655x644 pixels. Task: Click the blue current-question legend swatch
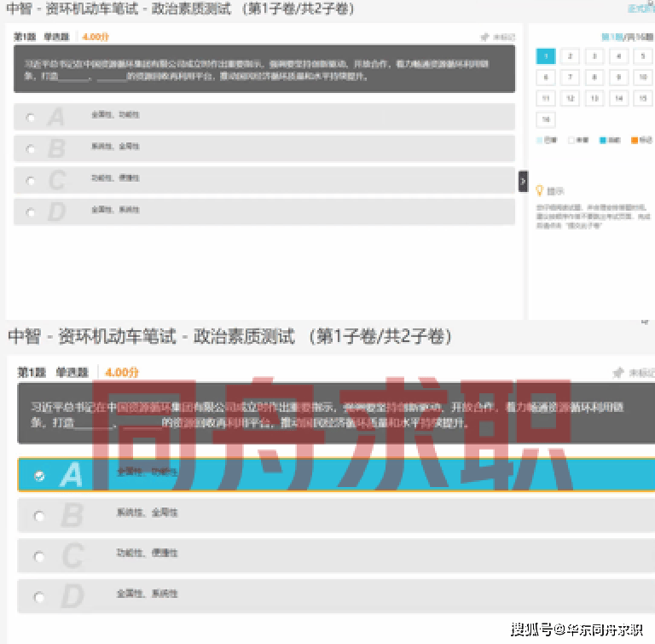[602, 140]
